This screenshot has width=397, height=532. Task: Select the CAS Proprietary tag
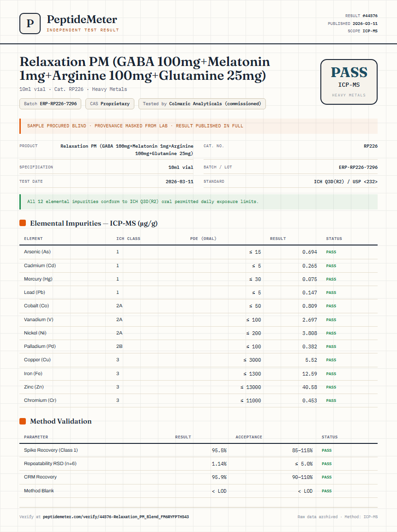[109, 104]
